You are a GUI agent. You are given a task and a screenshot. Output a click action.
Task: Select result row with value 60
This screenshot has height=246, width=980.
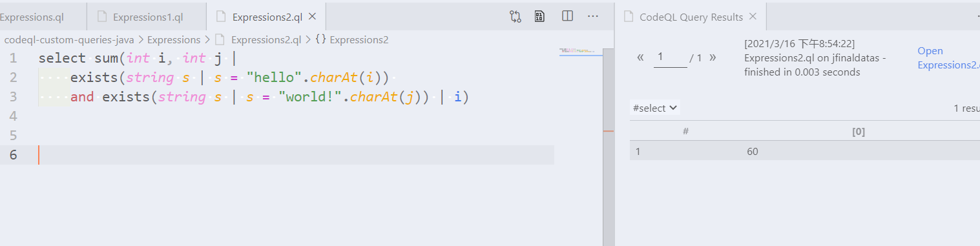point(804,151)
